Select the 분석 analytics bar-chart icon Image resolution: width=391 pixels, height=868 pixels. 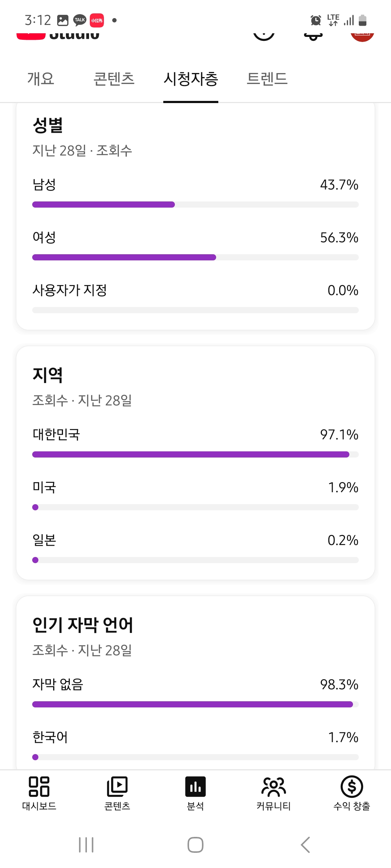(x=195, y=787)
